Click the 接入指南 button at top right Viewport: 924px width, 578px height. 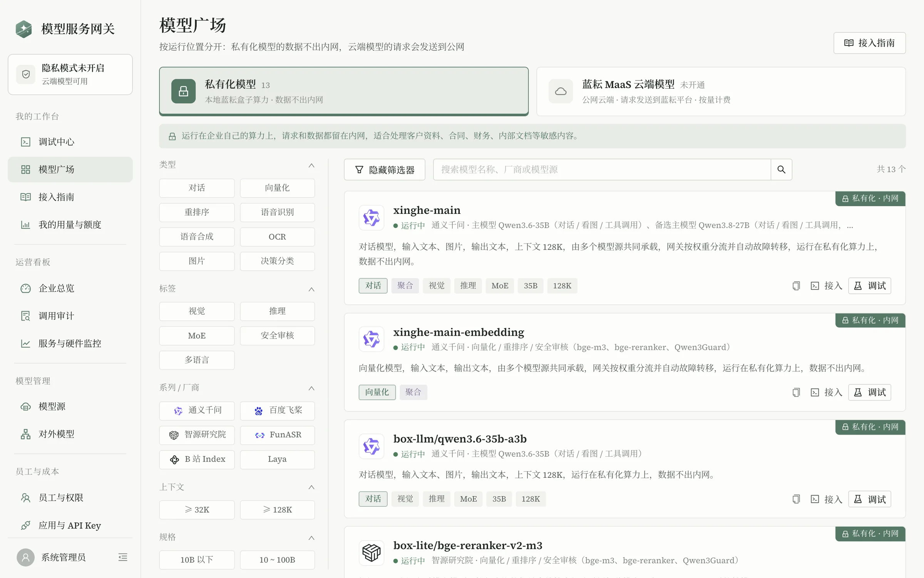click(869, 43)
